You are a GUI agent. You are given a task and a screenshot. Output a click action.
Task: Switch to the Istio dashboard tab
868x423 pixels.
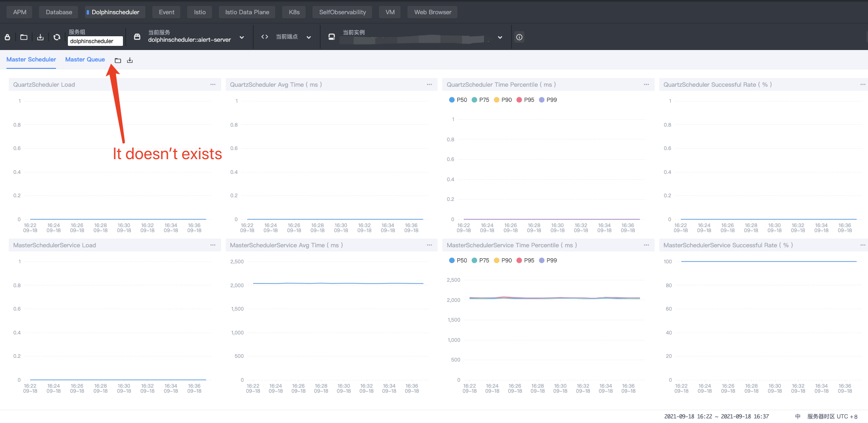[x=200, y=12]
